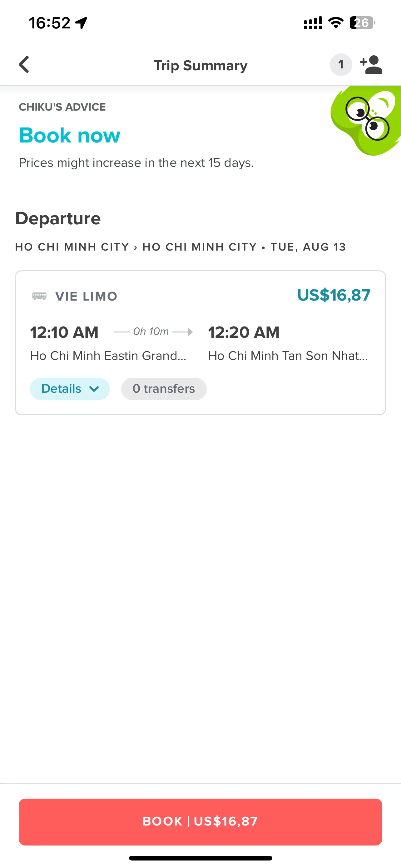Screen dimensions: 401x868
Task: Tap the cellular signal icon
Action: click(x=313, y=23)
